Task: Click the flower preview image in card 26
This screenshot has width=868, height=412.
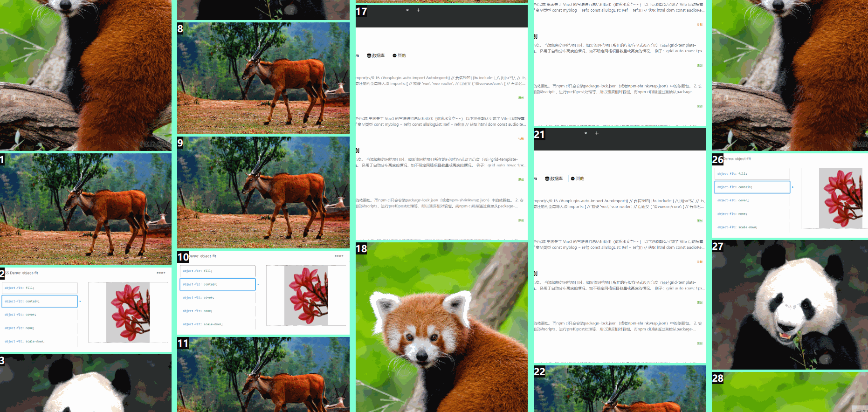Action: coord(841,199)
